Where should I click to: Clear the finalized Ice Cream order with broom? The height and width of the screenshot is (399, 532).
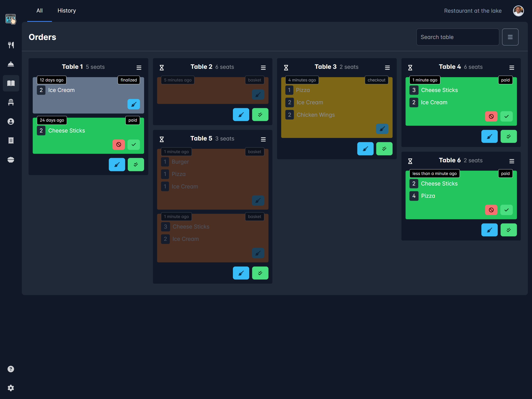(x=133, y=104)
